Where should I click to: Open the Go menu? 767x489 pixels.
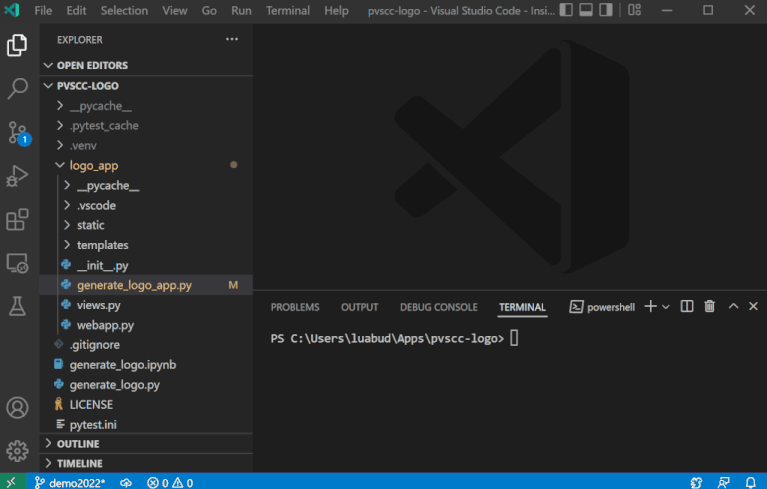click(209, 10)
